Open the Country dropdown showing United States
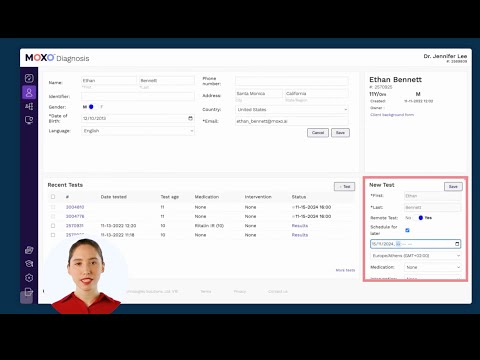Image resolution: width=480 pixels, height=360 pixels. (292, 110)
